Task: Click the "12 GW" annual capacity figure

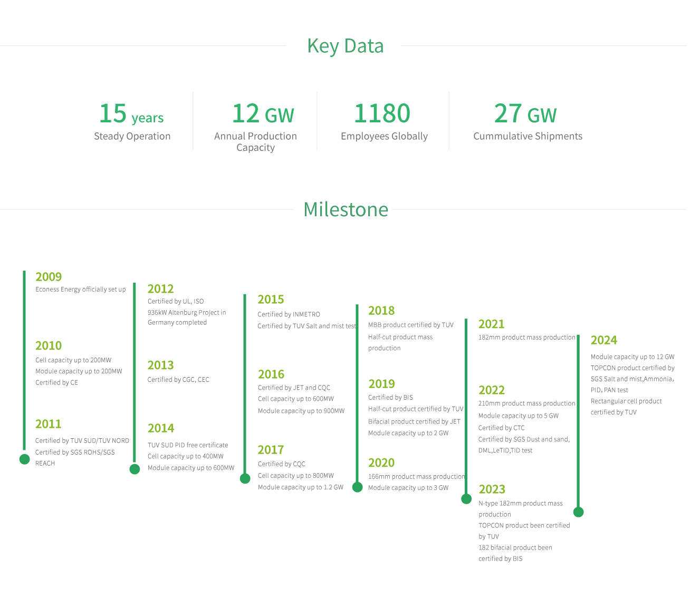Action: [x=263, y=114]
